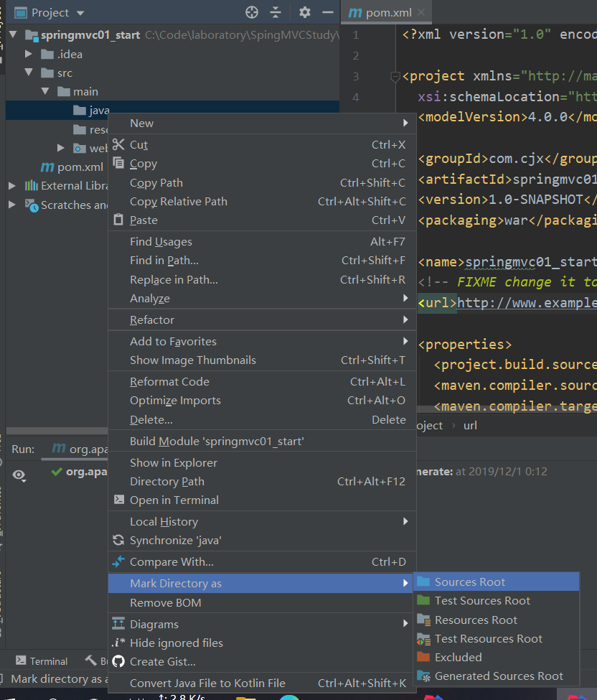The height and width of the screenshot is (700, 597).
Task: Expand External Libraries node
Action: (x=12, y=185)
